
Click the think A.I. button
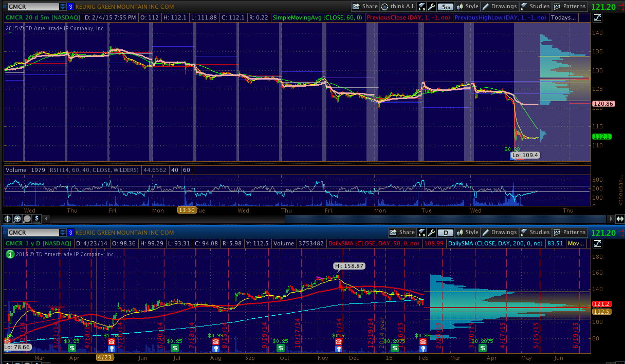coord(399,7)
